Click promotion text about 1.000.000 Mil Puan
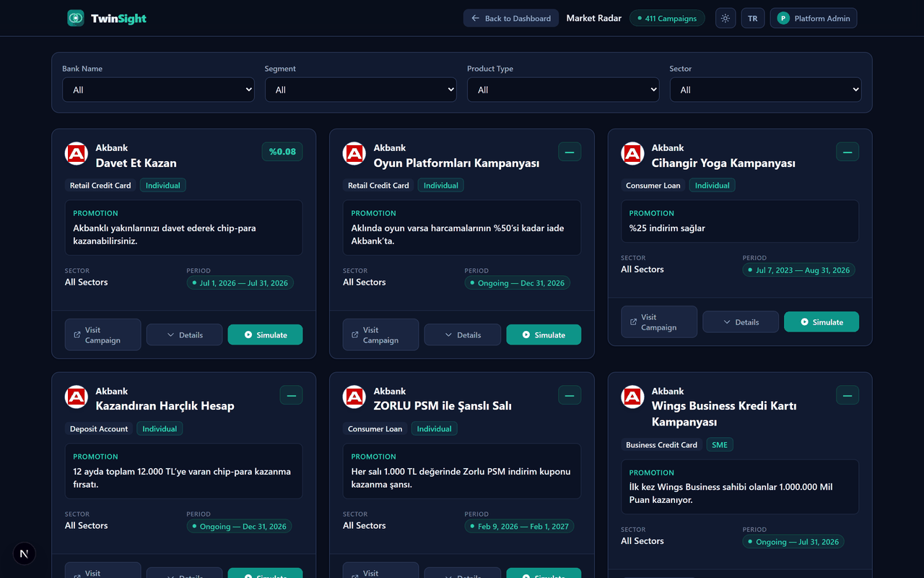This screenshot has height=578, width=924. coord(731,493)
